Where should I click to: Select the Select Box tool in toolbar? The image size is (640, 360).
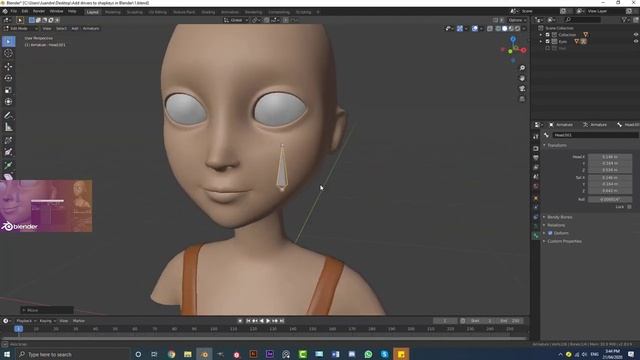[x=8, y=41]
